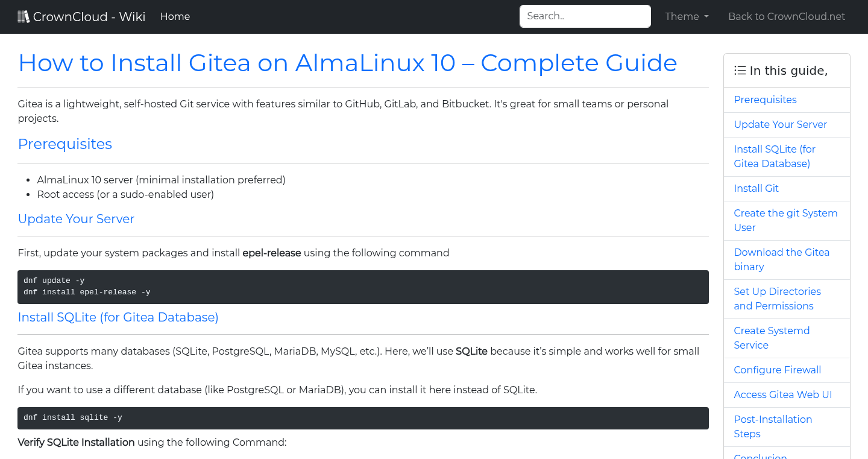Click "Access Gitea Web UI" sidebar entry
The height and width of the screenshot is (459, 868).
click(x=783, y=394)
